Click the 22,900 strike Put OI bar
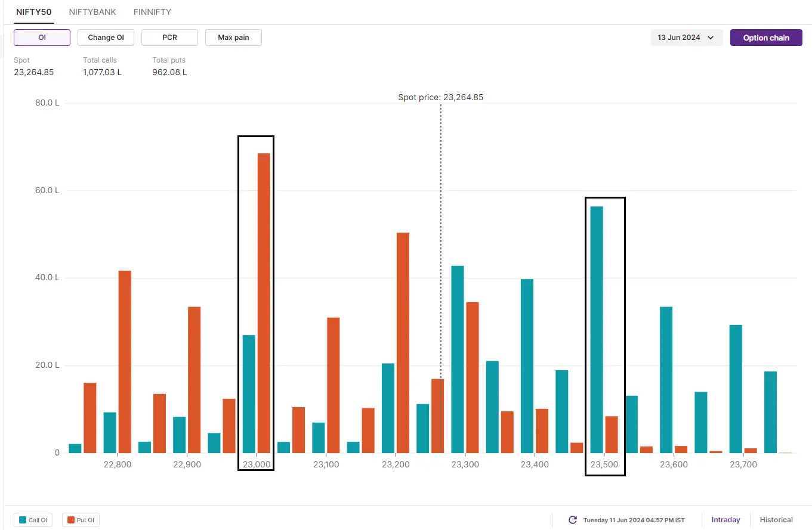812x530 pixels. [x=194, y=380]
